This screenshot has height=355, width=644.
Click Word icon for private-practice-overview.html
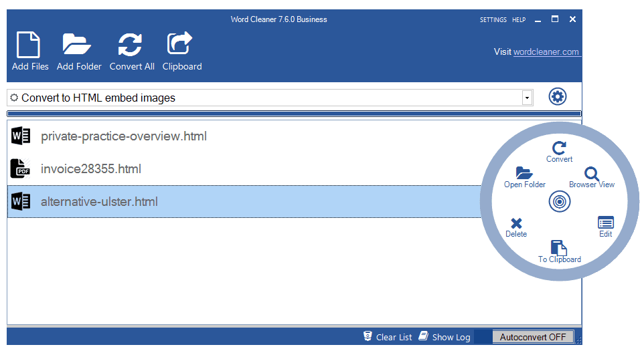coord(21,136)
